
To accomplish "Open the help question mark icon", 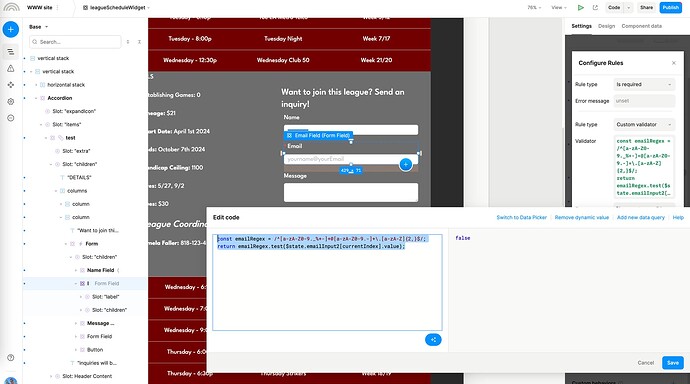I will coord(11,358).
